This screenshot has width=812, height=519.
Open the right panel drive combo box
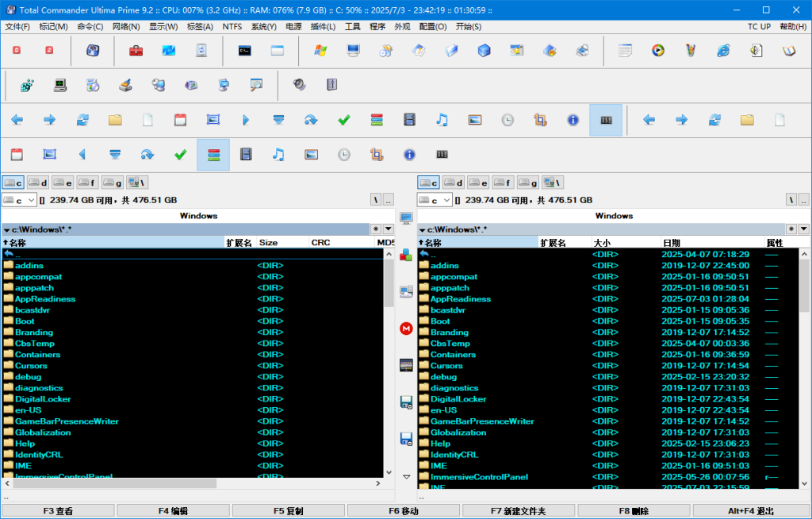click(435, 200)
